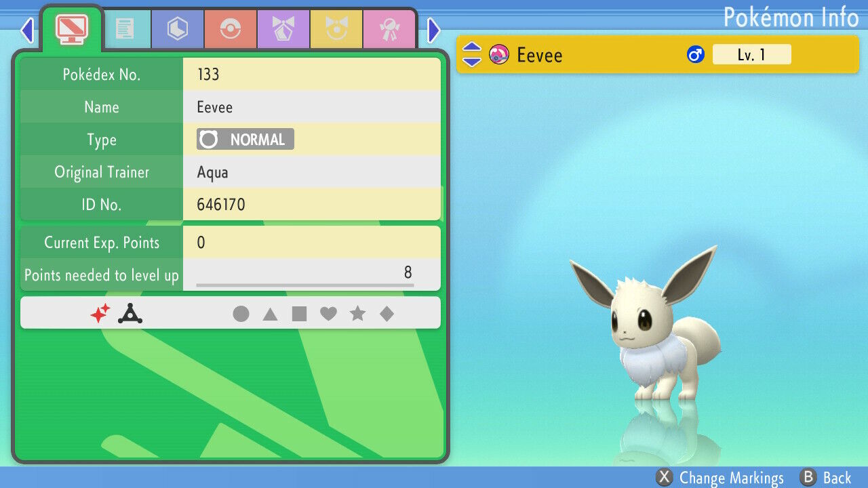Image resolution: width=868 pixels, height=488 pixels.
Task: Click the name value Eevee in table
Action: [x=215, y=107]
